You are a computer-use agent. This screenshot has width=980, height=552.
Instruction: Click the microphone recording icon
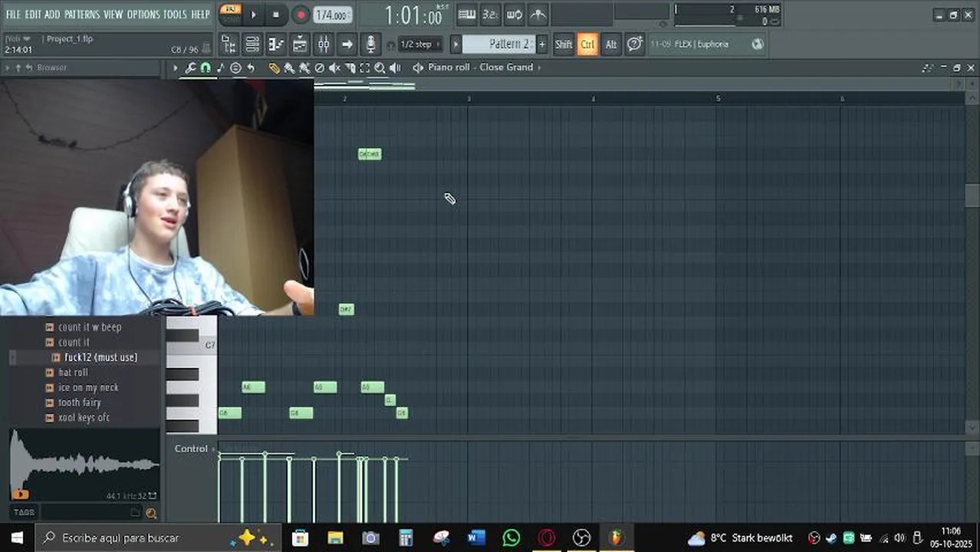[371, 44]
